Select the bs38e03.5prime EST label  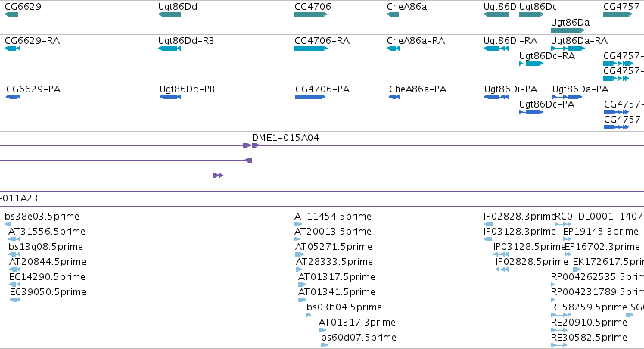click(42, 217)
